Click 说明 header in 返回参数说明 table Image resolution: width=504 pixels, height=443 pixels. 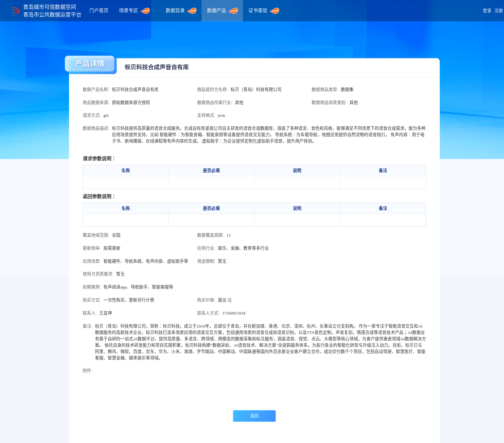coord(297,208)
